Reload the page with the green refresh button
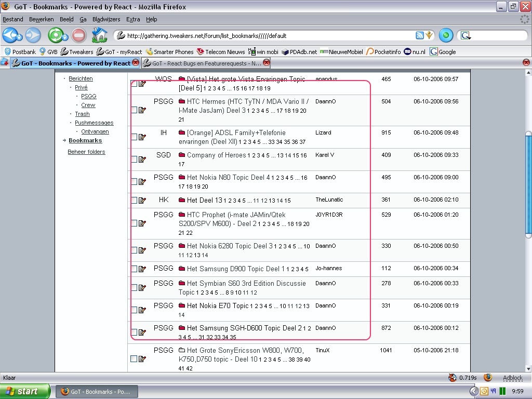The image size is (532, 399). point(55,35)
